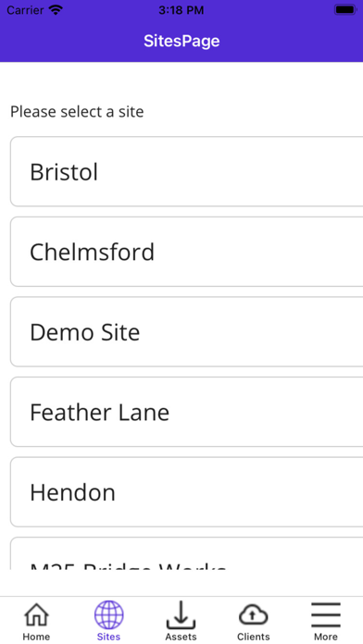
Task: Tap the 3:18 PM status bar clock
Action: pyautogui.click(x=181, y=10)
